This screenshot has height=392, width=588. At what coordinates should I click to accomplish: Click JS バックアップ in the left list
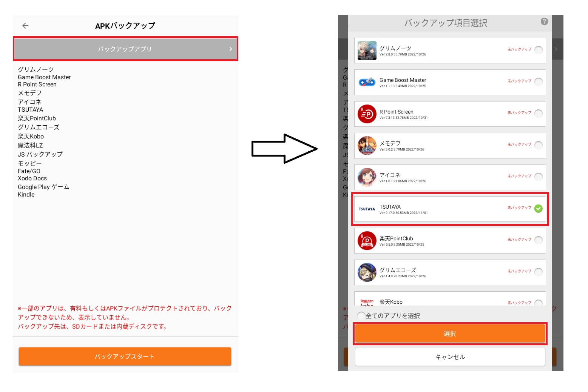(40, 154)
